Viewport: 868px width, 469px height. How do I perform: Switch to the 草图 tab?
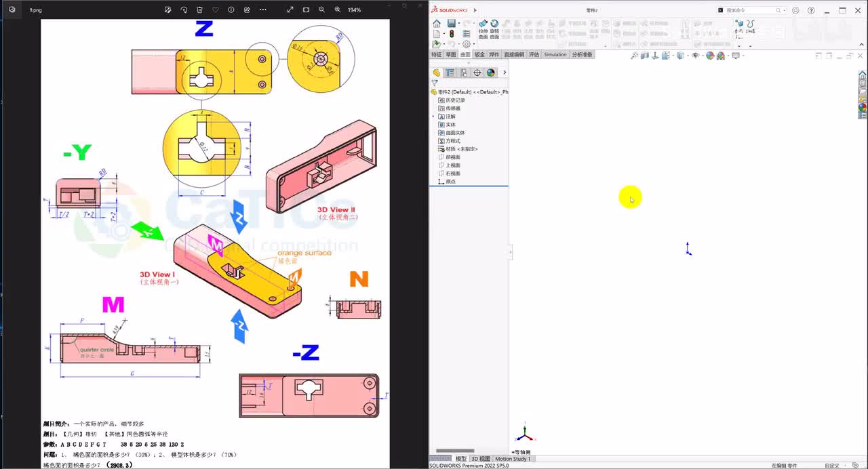[451, 55]
